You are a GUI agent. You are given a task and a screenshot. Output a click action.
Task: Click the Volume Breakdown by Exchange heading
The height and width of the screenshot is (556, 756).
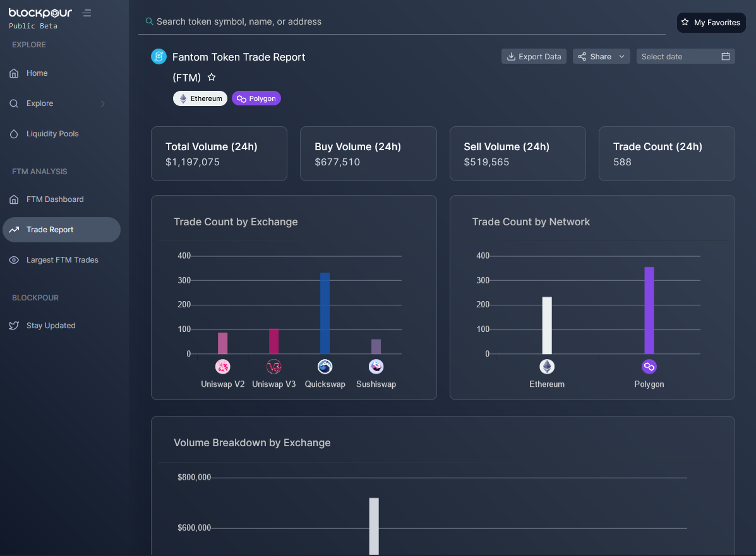point(252,443)
